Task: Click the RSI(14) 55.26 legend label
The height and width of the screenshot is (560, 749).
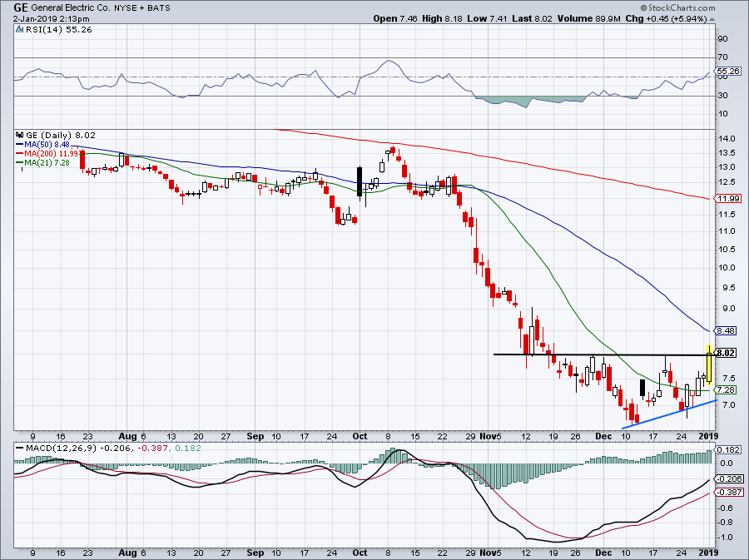Action: coord(58,30)
